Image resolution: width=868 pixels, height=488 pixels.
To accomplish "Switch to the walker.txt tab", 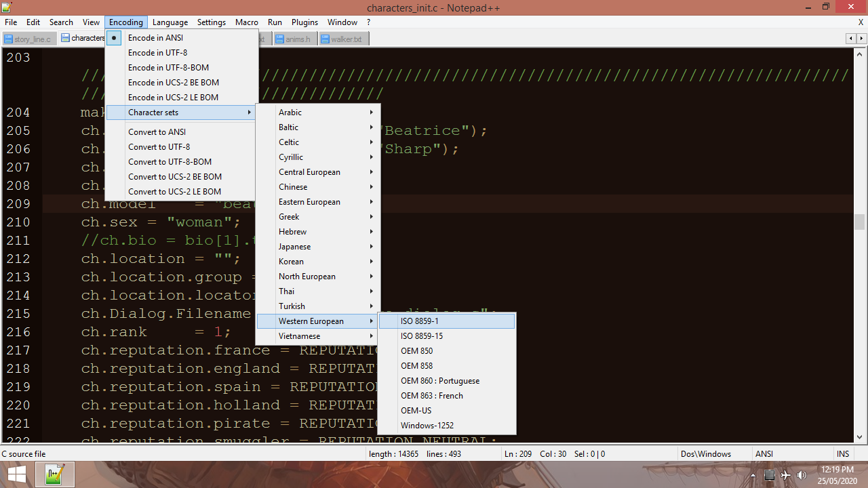I will pos(344,39).
